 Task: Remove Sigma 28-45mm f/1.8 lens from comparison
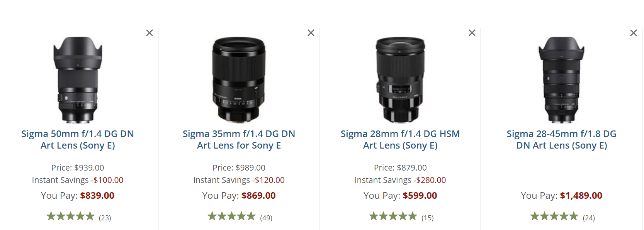(634, 33)
